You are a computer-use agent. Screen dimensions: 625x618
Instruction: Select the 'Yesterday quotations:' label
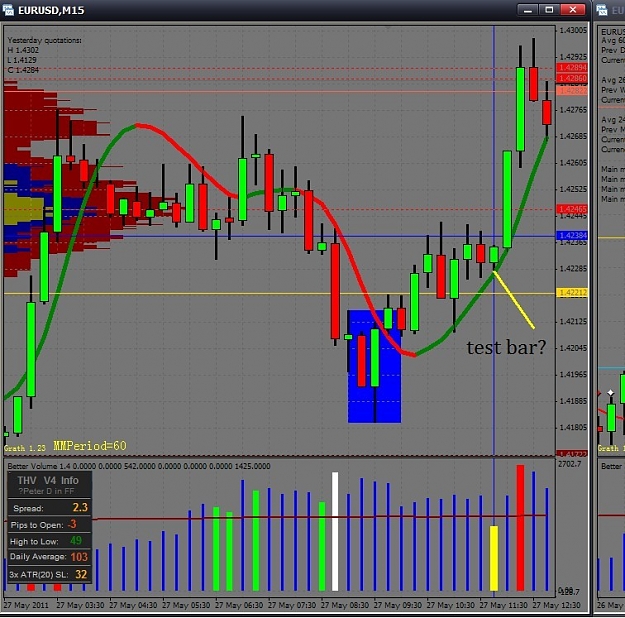[x=45, y=40]
